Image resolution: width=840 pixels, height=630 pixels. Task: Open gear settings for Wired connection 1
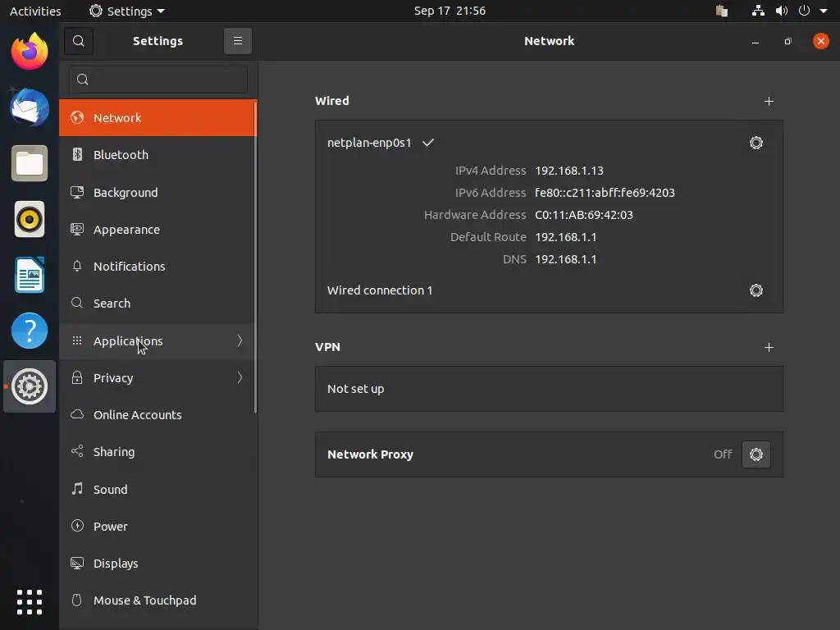[756, 290]
